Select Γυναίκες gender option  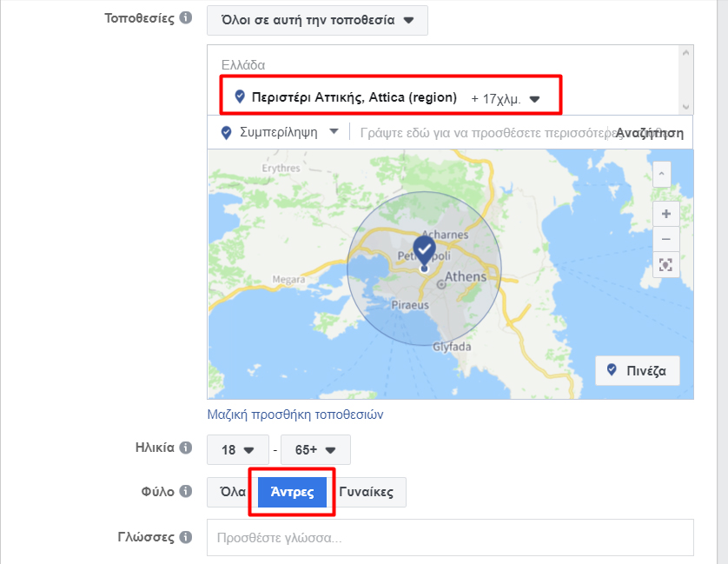[366, 492]
